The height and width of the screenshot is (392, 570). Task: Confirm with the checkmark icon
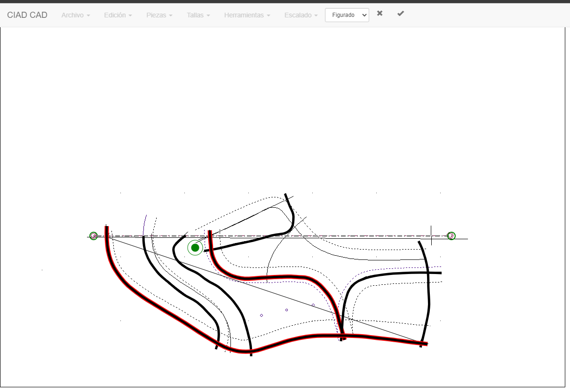400,14
